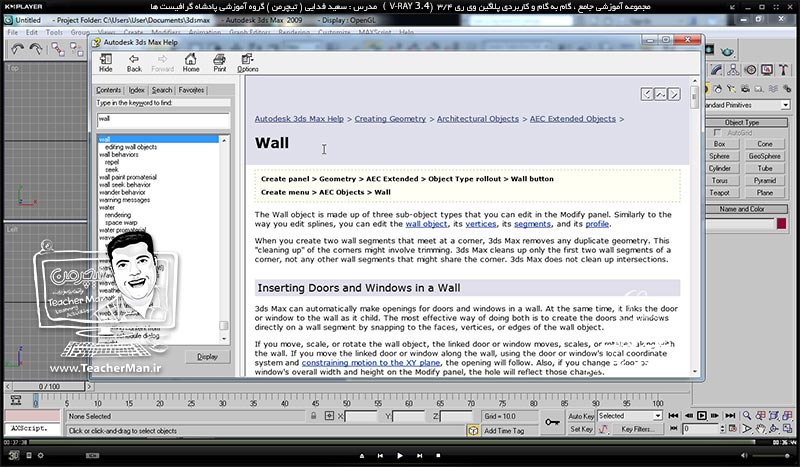Viewport: 800px width, 467px height.
Task: Open the Hierarchy panel tab icon
Action: [x=733, y=69]
